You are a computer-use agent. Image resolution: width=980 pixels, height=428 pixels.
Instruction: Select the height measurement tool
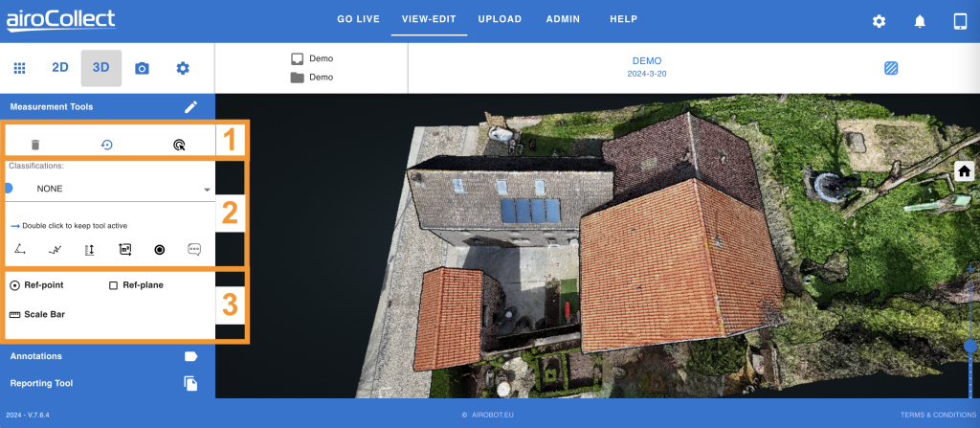coord(90,249)
